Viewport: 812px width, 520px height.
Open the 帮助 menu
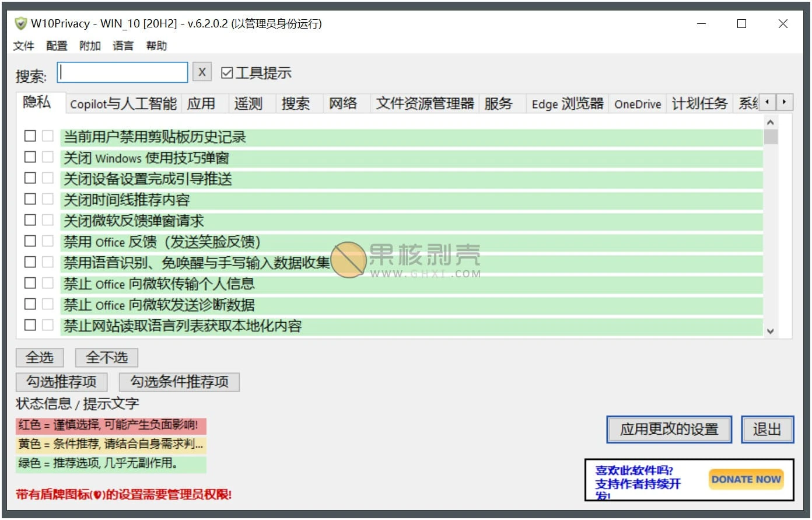click(156, 46)
